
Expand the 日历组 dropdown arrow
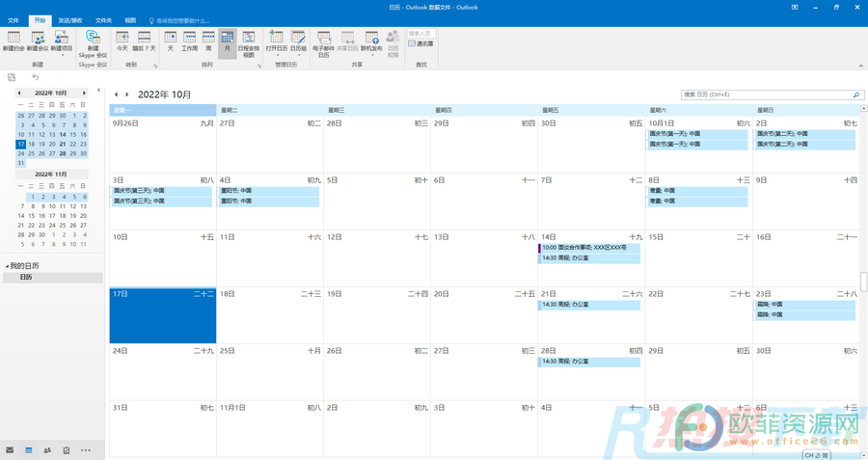[x=298, y=55]
